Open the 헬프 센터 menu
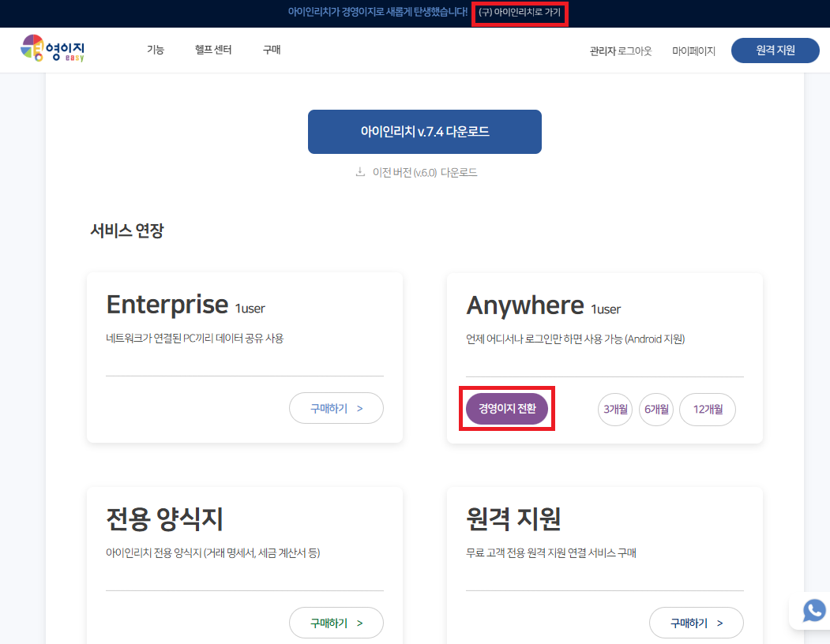The width and height of the screenshot is (830, 644). pos(213,50)
